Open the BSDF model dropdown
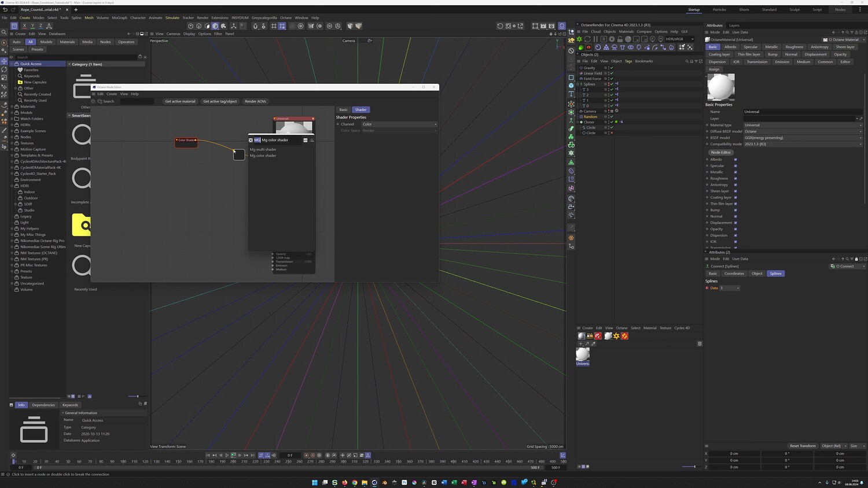 coord(803,138)
